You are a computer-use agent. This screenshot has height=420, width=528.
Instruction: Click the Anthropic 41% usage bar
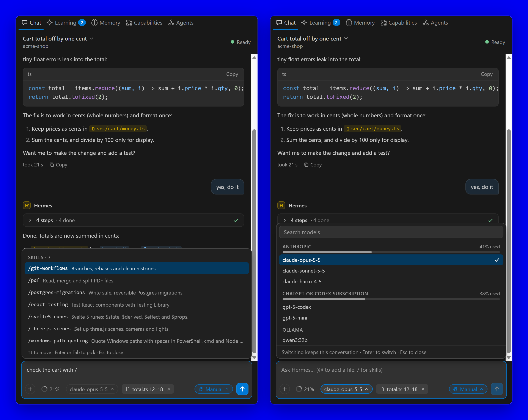pos(391,252)
